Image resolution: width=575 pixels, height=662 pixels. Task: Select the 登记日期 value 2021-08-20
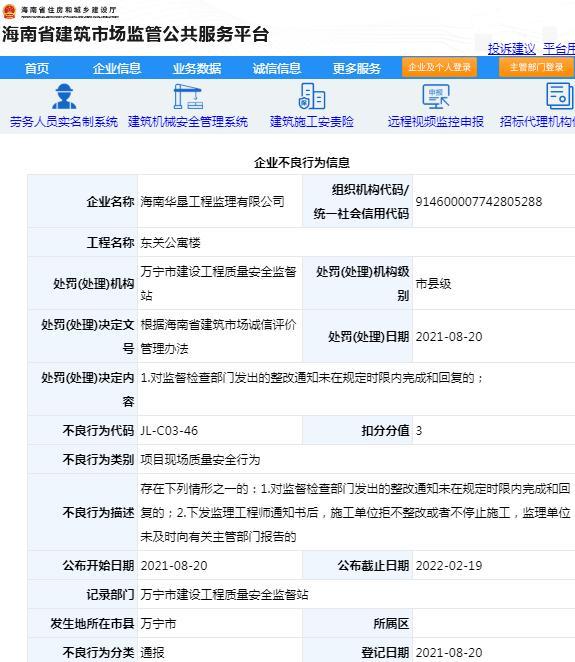(x=449, y=652)
